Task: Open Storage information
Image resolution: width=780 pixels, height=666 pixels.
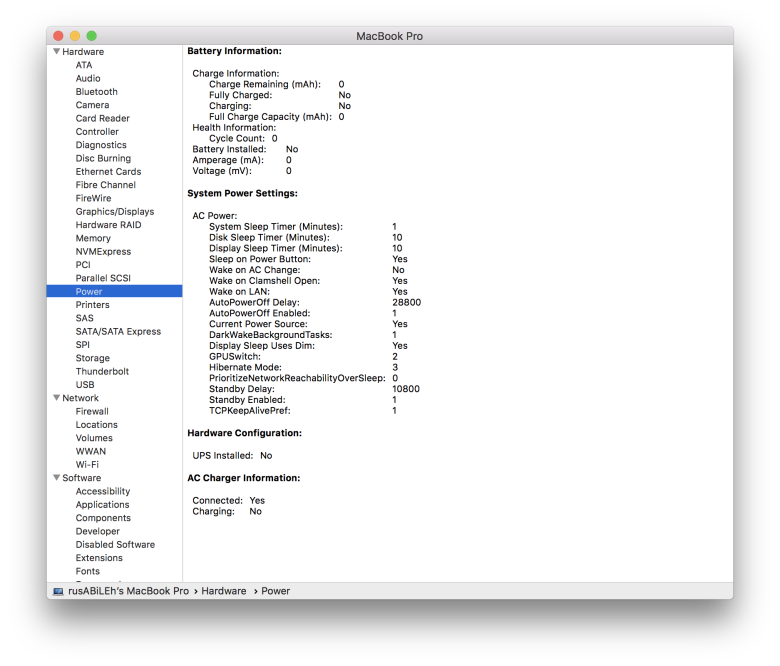Action: click(x=93, y=358)
